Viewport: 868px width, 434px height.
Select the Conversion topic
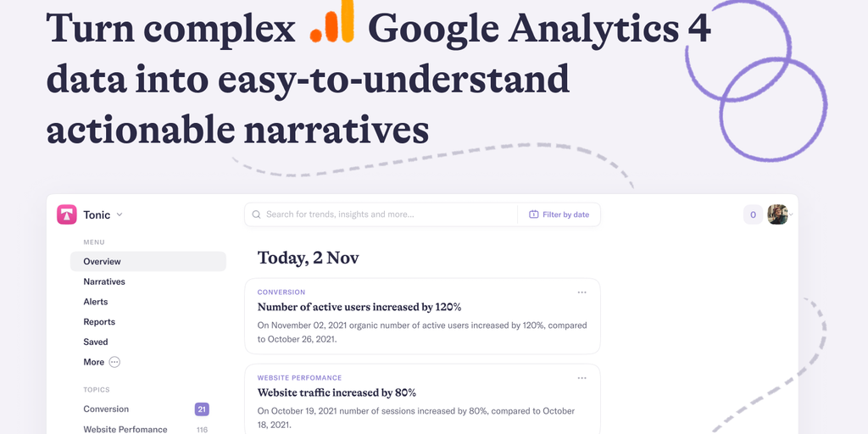[106, 409]
